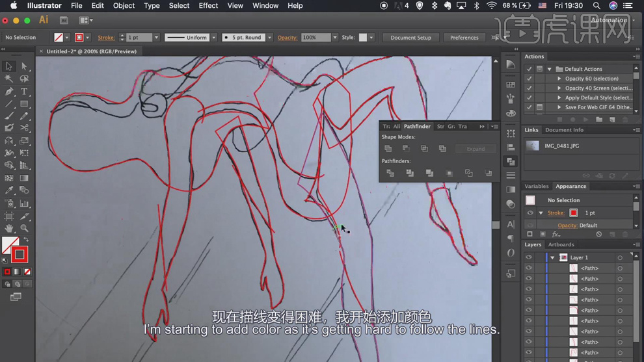Click the Add New Effect fx icon

coord(556,235)
